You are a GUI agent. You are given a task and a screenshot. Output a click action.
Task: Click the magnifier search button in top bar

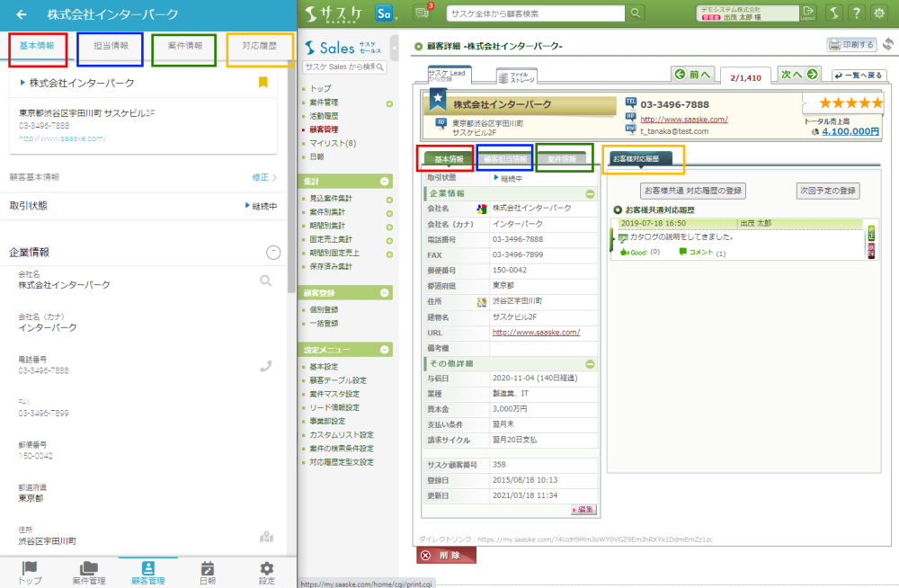(636, 13)
